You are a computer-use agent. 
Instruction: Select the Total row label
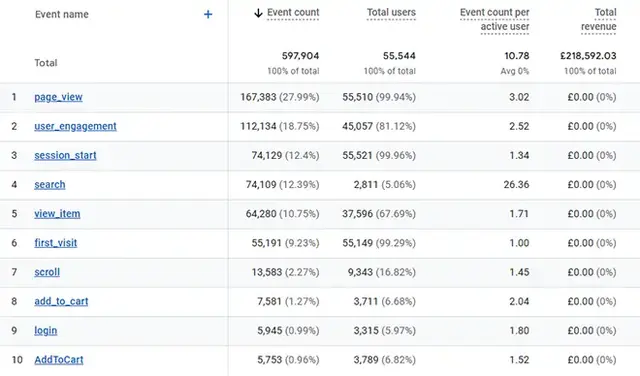coord(46,63)
